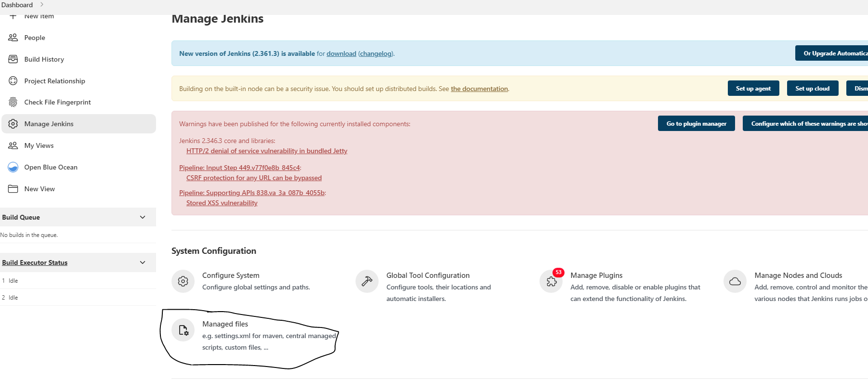Click the Set up cloud button
Screen dimensions: 868x380
812,89
